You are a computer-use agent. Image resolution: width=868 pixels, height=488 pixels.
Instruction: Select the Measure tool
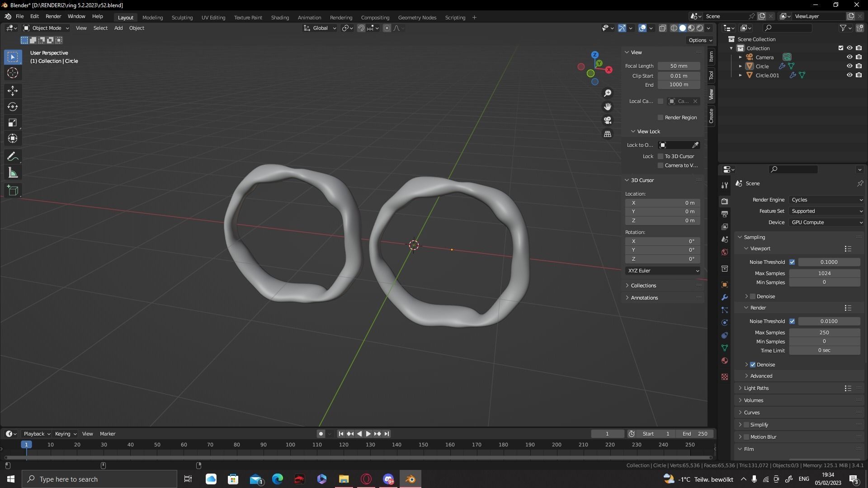tap(12, 172)
